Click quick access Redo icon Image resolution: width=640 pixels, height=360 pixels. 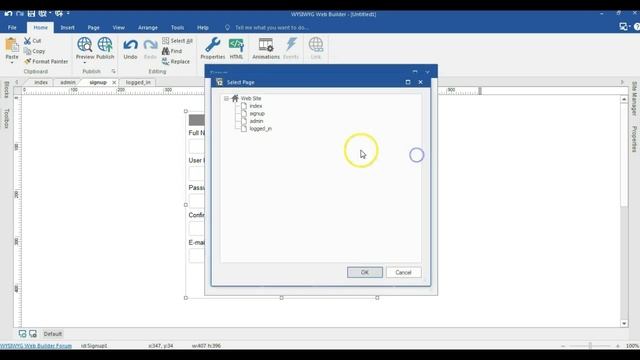[x=20, y=13]
